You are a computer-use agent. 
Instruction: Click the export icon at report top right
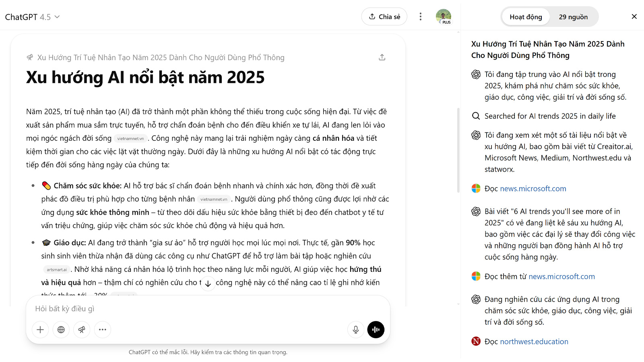[382, 58]
